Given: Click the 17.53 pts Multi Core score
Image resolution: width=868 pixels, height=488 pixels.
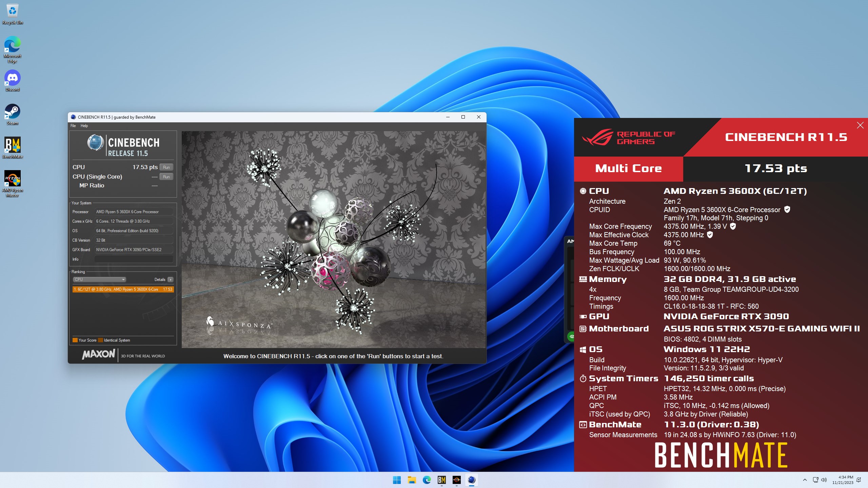Looking at the screenshot, I should coord(775,168).
